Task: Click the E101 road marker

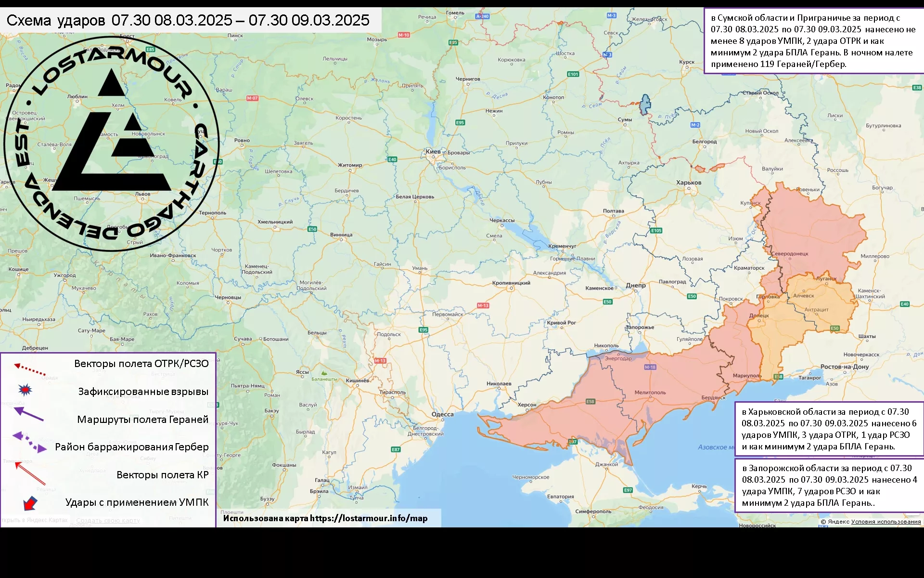Action: click(573, 74)
